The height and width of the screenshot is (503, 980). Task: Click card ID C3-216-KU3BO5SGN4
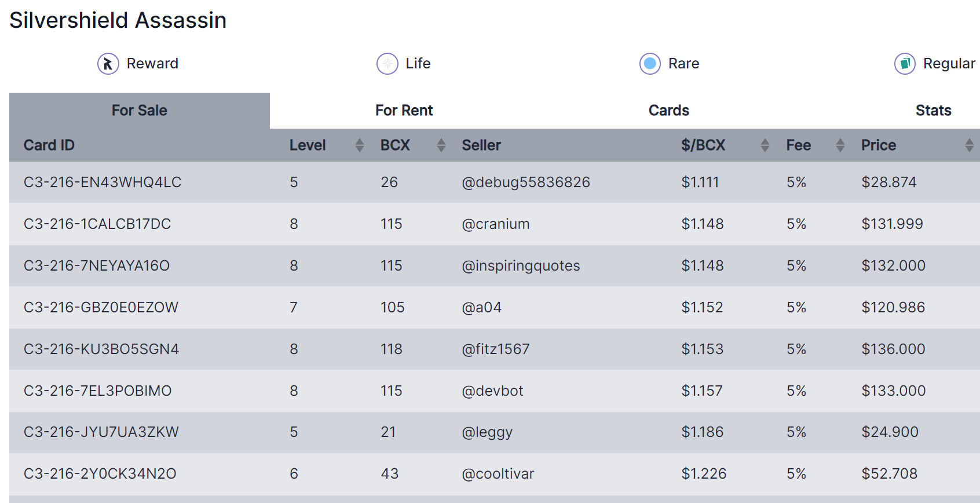point(101,349)
